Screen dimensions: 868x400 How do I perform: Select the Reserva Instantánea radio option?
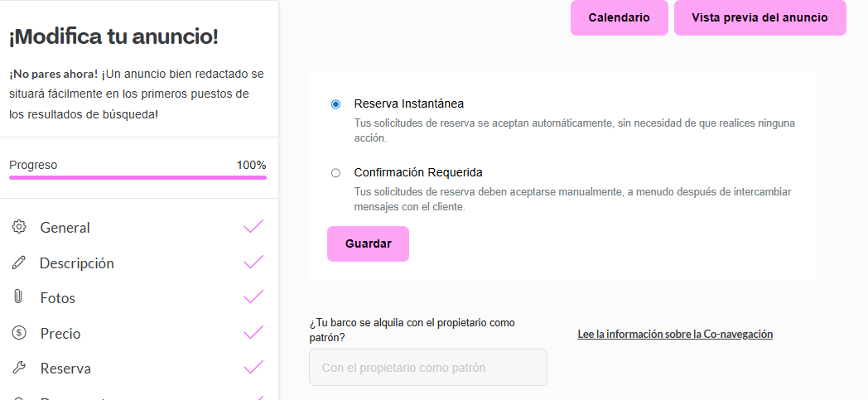click(335, 104)
